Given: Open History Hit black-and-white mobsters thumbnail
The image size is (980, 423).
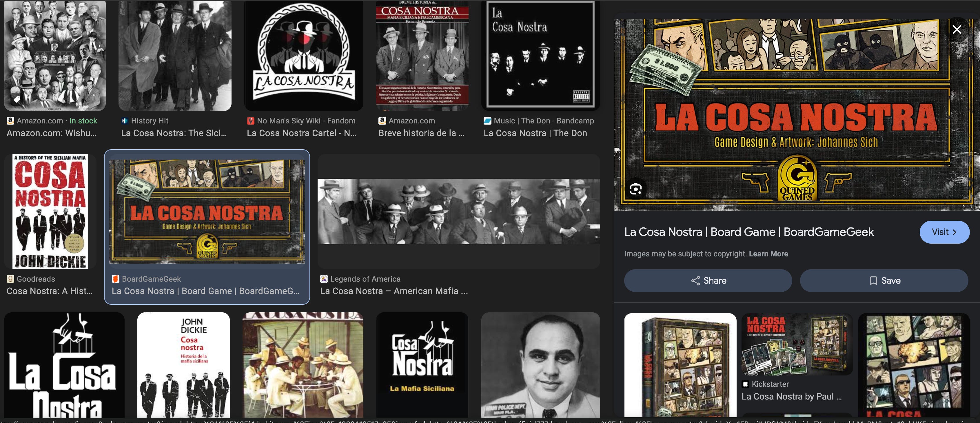Looking at the screenshot, I should pyautogui.click(x=175, y=56).
